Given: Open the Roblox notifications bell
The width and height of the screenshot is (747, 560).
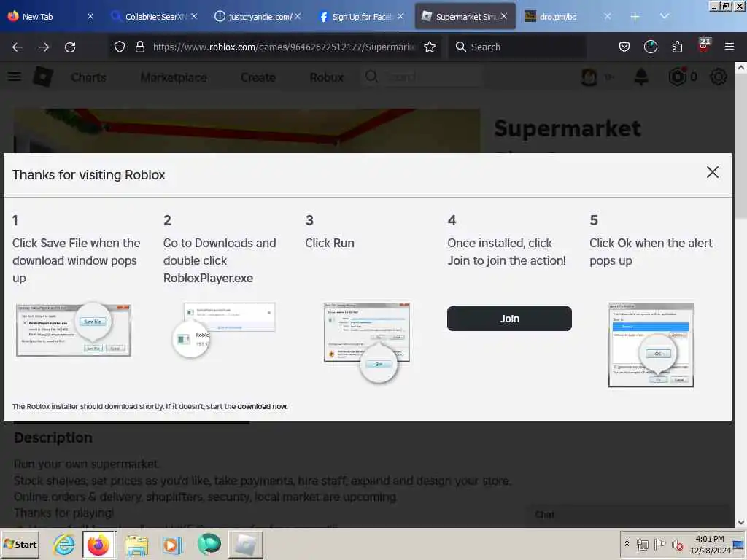Looking at the screenshot, I should click(x=641, y=77).
